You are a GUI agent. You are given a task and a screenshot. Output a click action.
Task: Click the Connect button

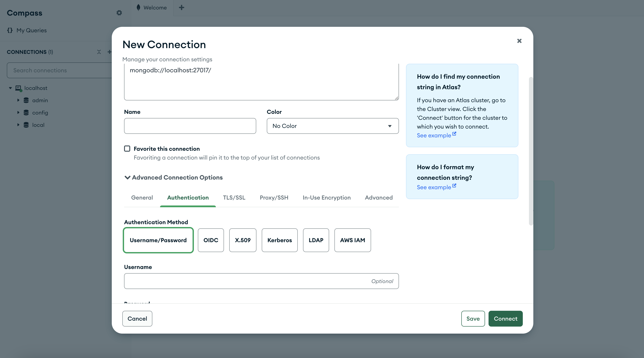coord(505,318)
